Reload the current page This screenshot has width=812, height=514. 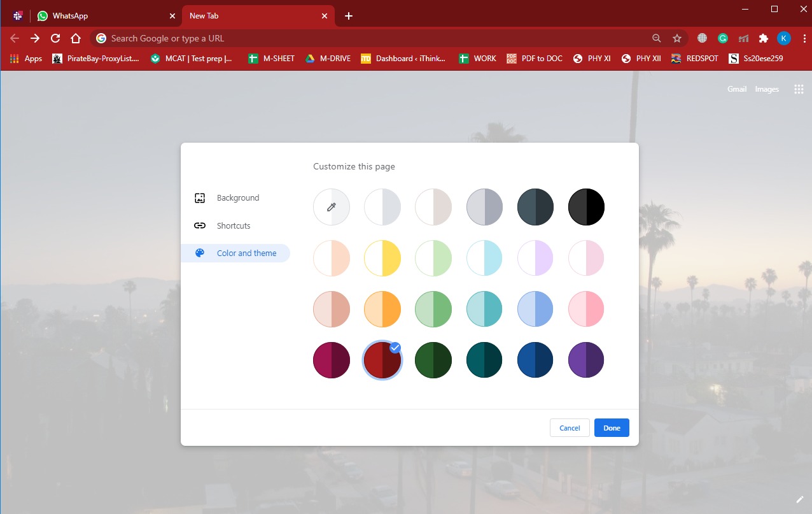click(x=55, y=38)
